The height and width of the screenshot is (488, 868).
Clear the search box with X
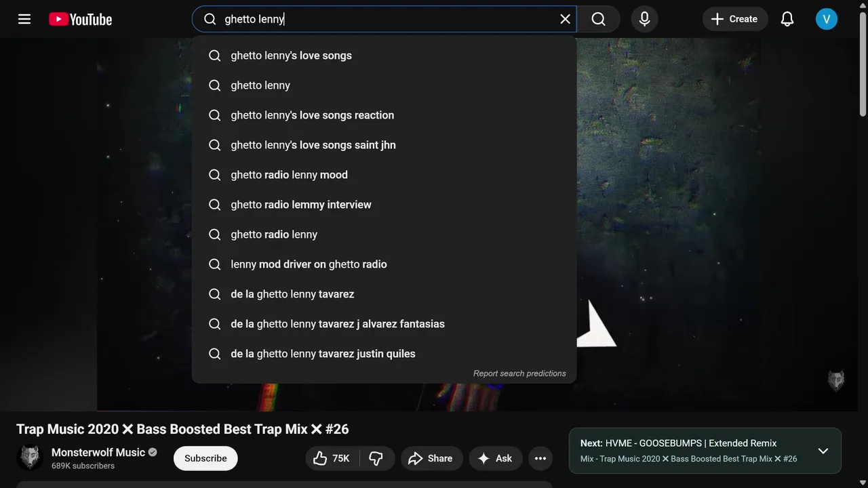pos(565,19)
